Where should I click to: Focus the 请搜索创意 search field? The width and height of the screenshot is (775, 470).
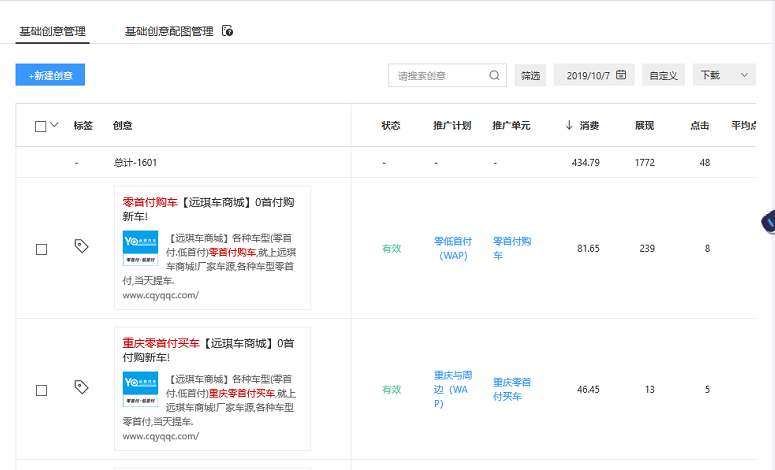pyautogui.click(x=438, y=75)
